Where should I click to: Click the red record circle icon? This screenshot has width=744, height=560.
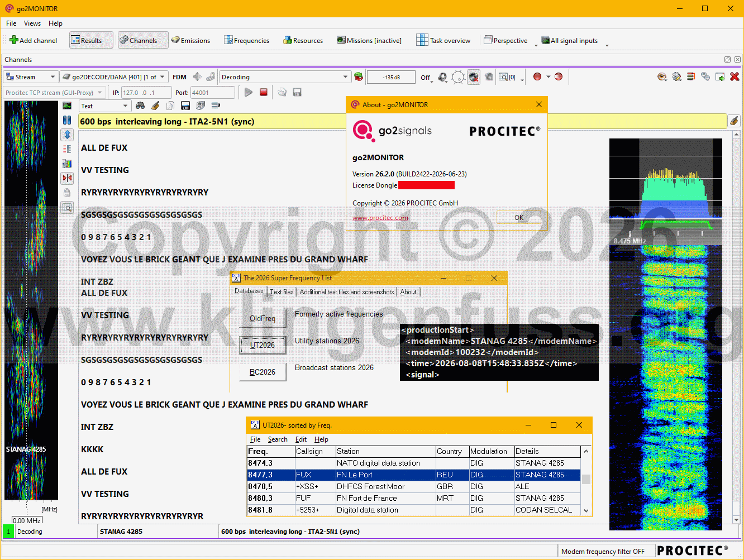[x=537, y=76]
